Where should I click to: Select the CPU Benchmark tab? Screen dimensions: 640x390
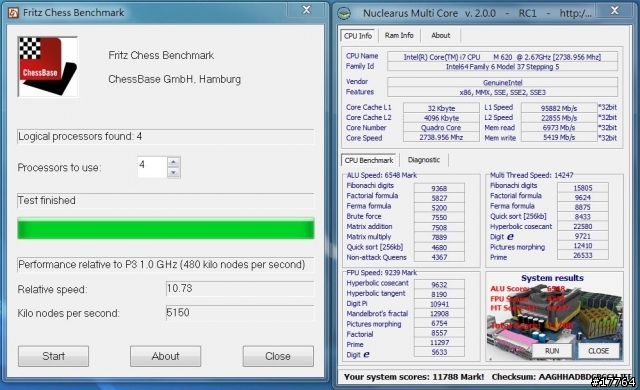369,160
